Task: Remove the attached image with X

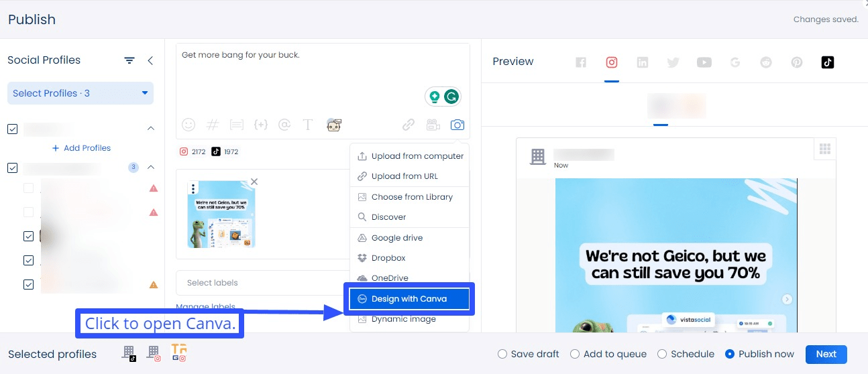Action: (254, 182)
